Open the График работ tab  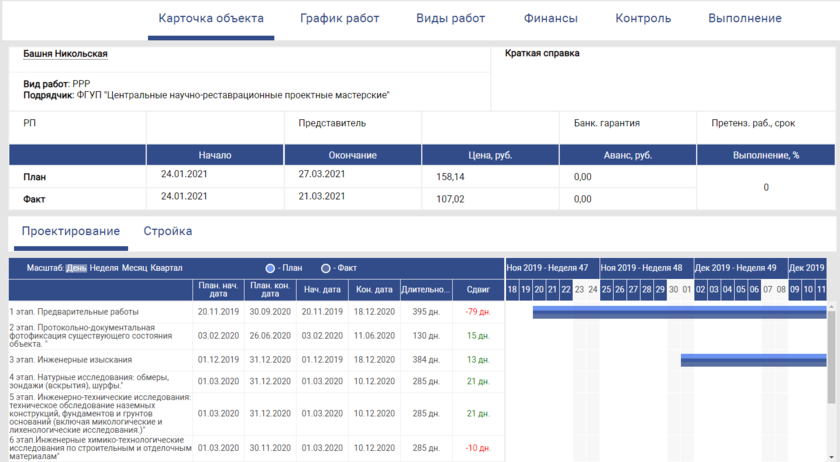click(340, 19)
